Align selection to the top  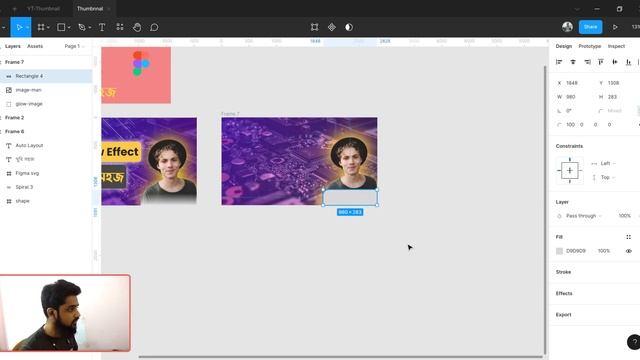tap(601, 62)
